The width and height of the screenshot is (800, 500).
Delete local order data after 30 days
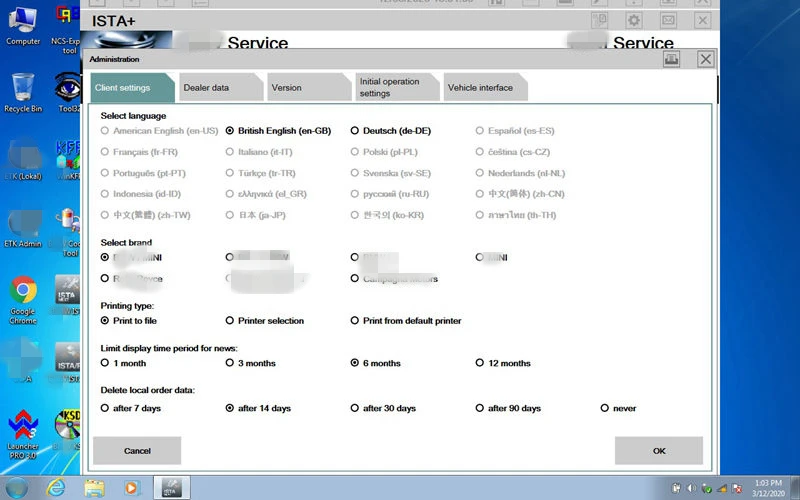pos(383,408)
